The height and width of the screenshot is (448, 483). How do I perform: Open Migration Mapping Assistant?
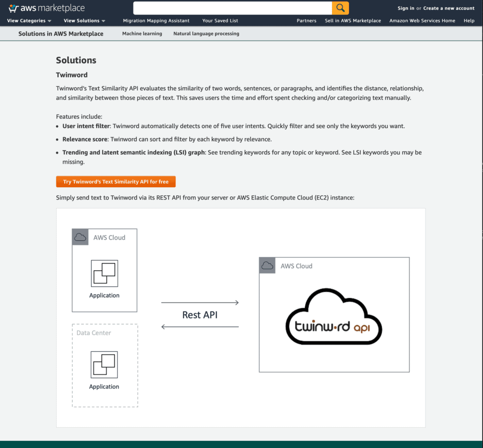(156, 21)
